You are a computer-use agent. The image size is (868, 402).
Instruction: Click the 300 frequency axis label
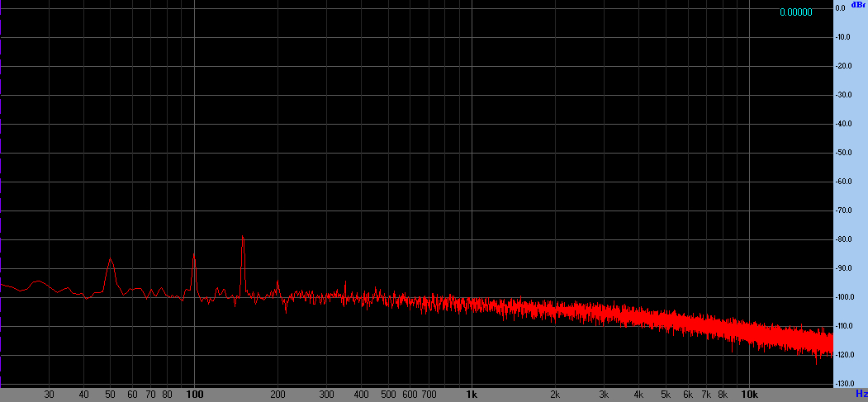click(x=326, y=395)
